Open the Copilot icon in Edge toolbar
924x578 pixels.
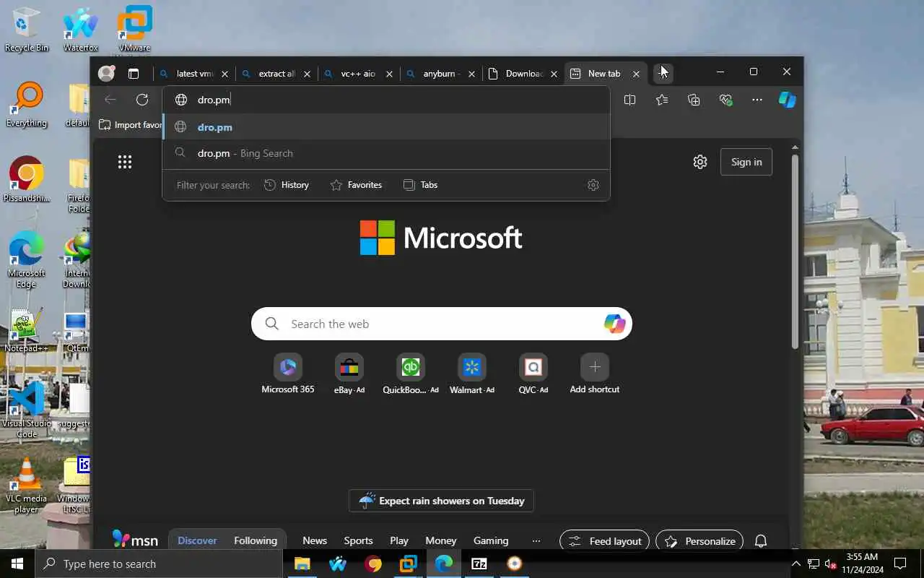click(787, 100)
